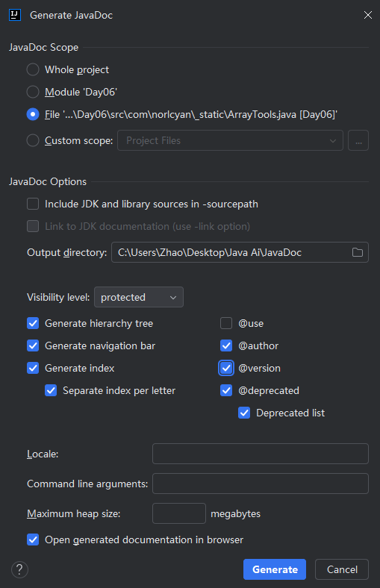380x588 pixels.
Task: Click the IntelliJ IDEA logo icon
Action: coord(15,15)
